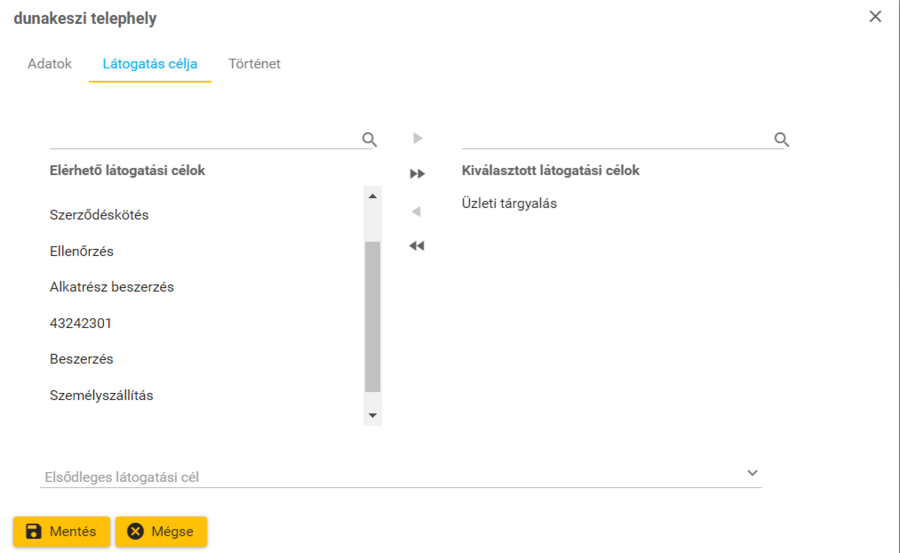Select Szerződéskötés in the available list
The height and width of the screenshot is (553, 900).
pyautogui.click(x=99, y=215)
